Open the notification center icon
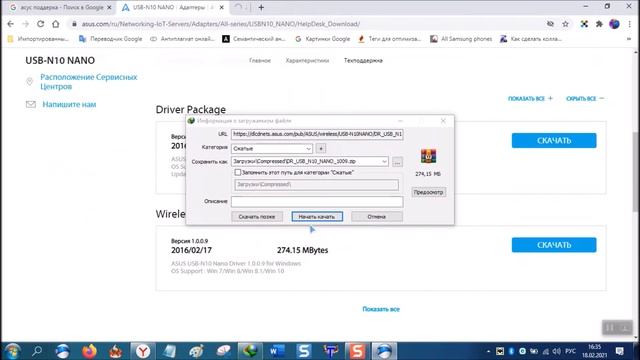This screenshot has width=640, height=360. [x=620, y=351]
